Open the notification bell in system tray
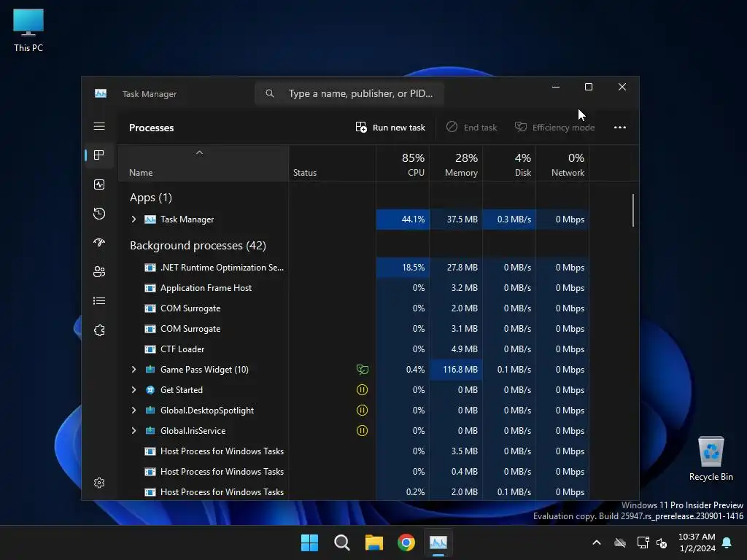 727,542
